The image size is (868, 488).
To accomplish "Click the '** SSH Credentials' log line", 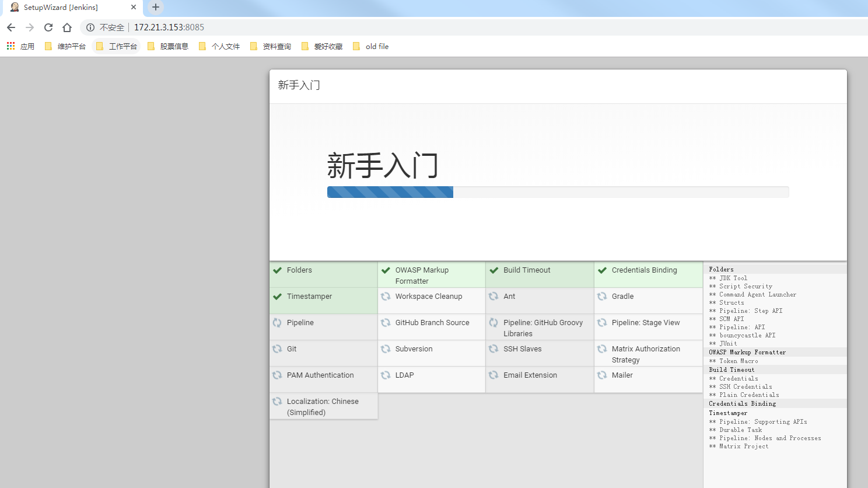I will (740, 386).
